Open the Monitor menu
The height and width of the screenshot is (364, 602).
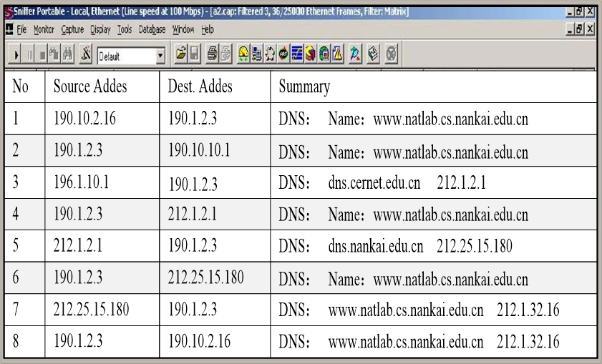(x=44, y=29)
